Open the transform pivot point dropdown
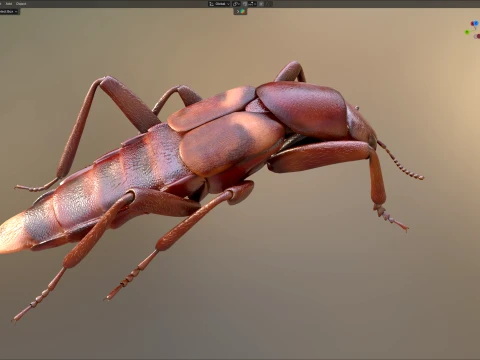Screen dimensions: 480x360 click(236, 4)
